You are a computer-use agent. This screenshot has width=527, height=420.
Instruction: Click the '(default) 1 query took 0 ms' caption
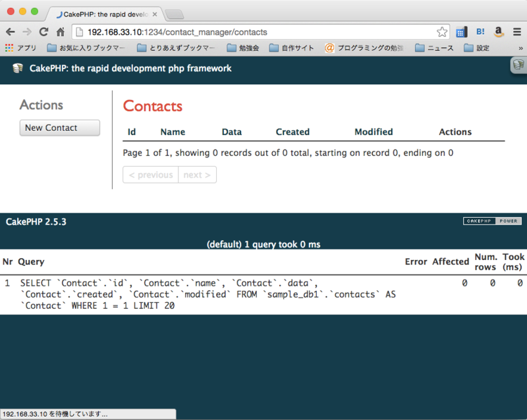click(x=263, y=244)
